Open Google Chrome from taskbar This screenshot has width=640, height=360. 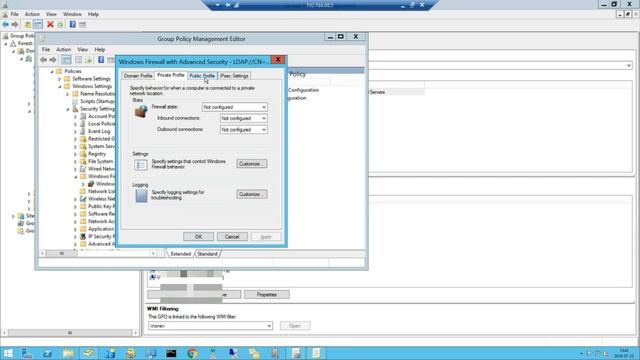point(192,353)
